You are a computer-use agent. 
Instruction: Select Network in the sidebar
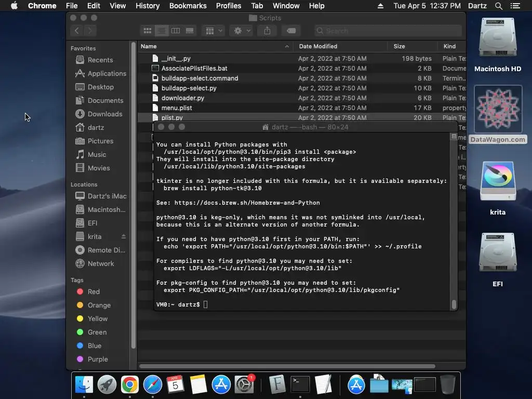tap(95, 263)
